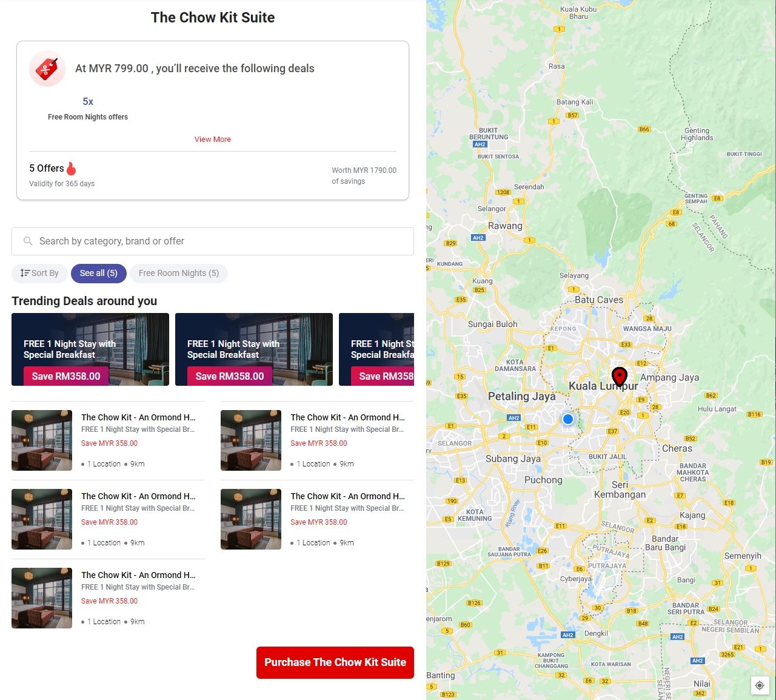776x700 pixels.
Task: Open the first trending deal banner
Action: tap(90, 349)
